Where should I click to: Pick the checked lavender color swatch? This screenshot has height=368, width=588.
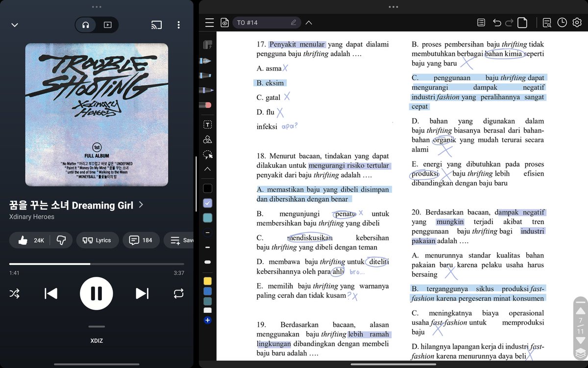(x=207, y=203)
